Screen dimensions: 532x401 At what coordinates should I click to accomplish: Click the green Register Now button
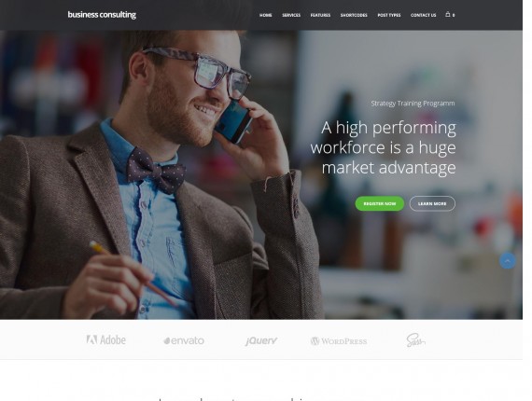380,203
